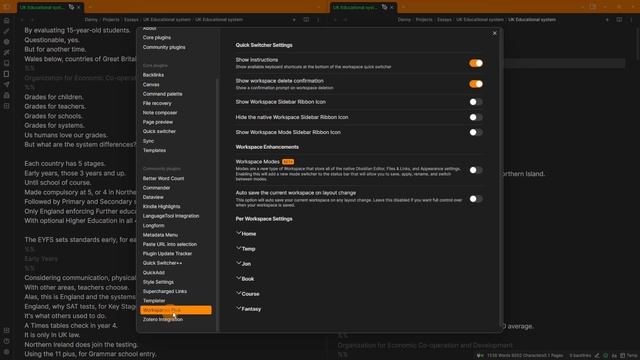Viewport: 640px width, 360px height.
Task: Toggle reading view icon in left pane header
Action: coord(306,20)
